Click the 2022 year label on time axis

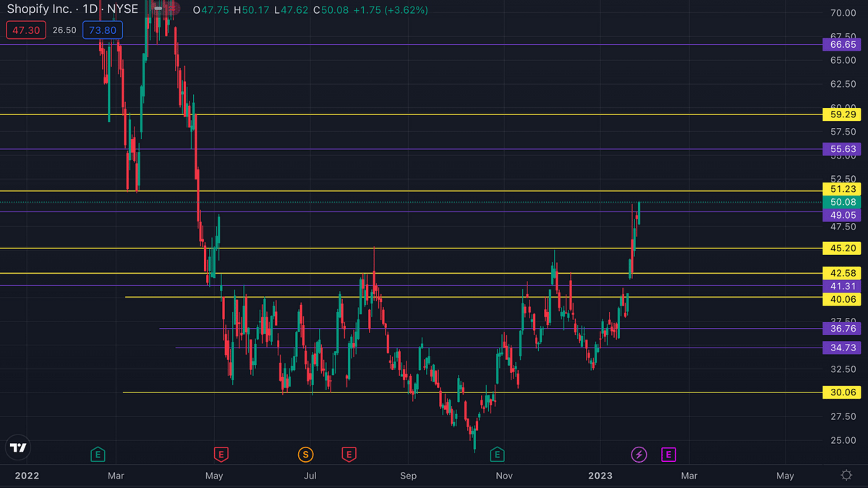click(x=26, y=476)
